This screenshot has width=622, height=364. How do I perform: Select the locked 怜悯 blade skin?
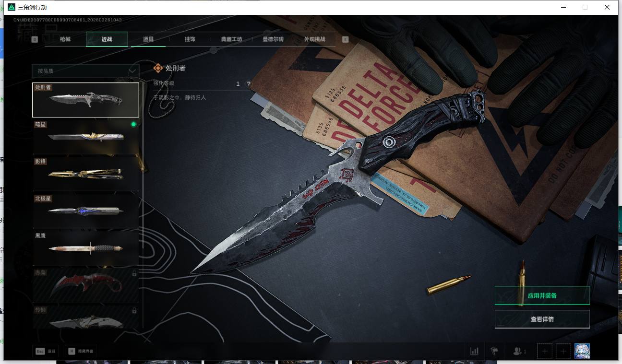click(x=85, y=317)
